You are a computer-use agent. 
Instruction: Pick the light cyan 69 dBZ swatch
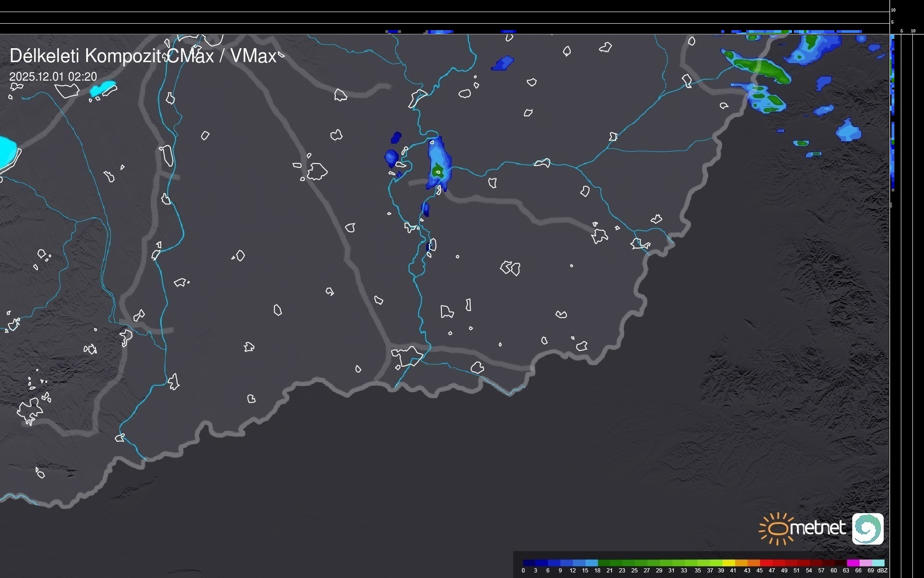878,563
